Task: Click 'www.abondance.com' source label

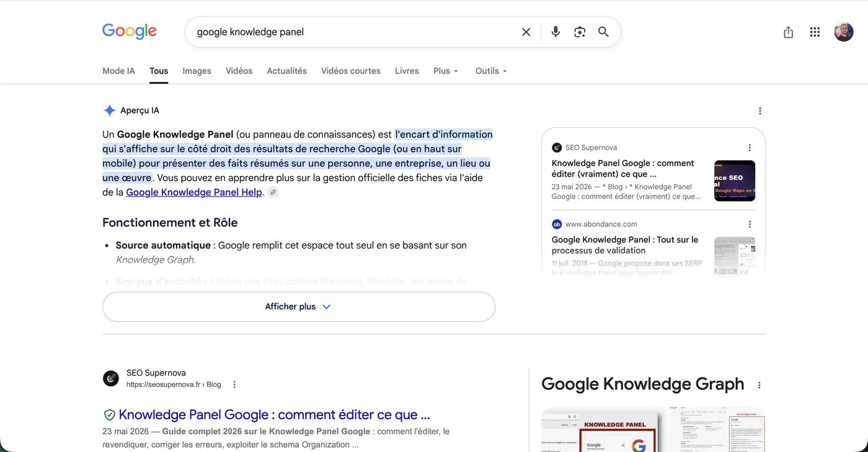Action: (601, 224)
